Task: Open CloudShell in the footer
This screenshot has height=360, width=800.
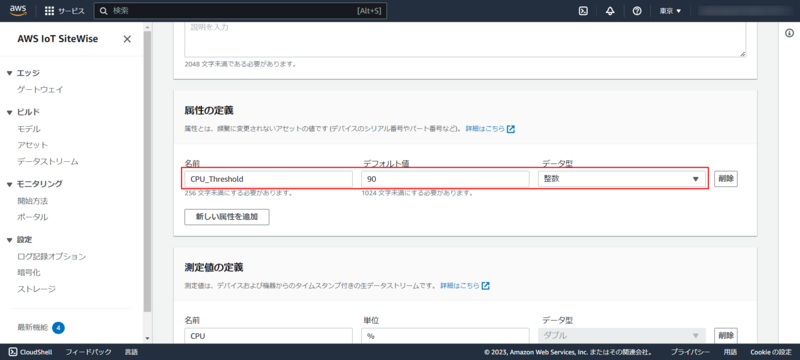Action: (31, 352)
